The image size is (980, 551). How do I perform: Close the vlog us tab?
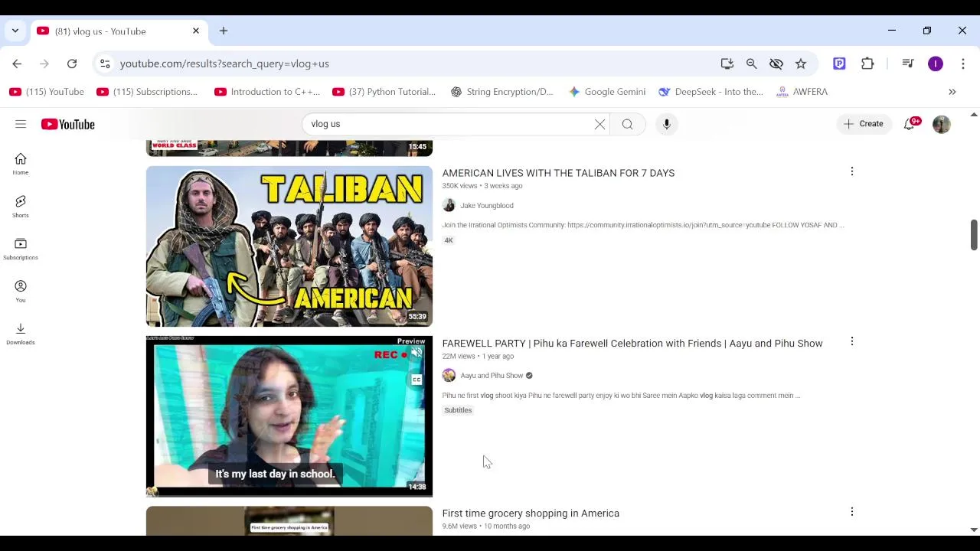196,31
